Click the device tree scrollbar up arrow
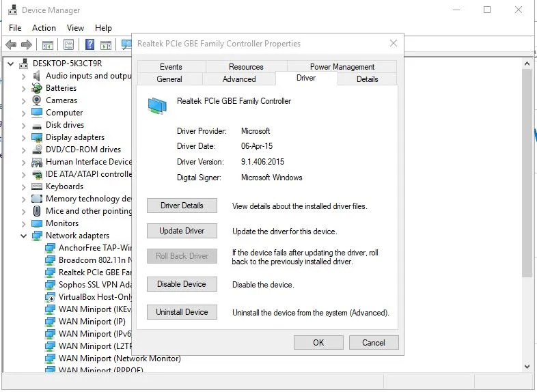Viewport: 537px width, 392px height. pos(527,64)
